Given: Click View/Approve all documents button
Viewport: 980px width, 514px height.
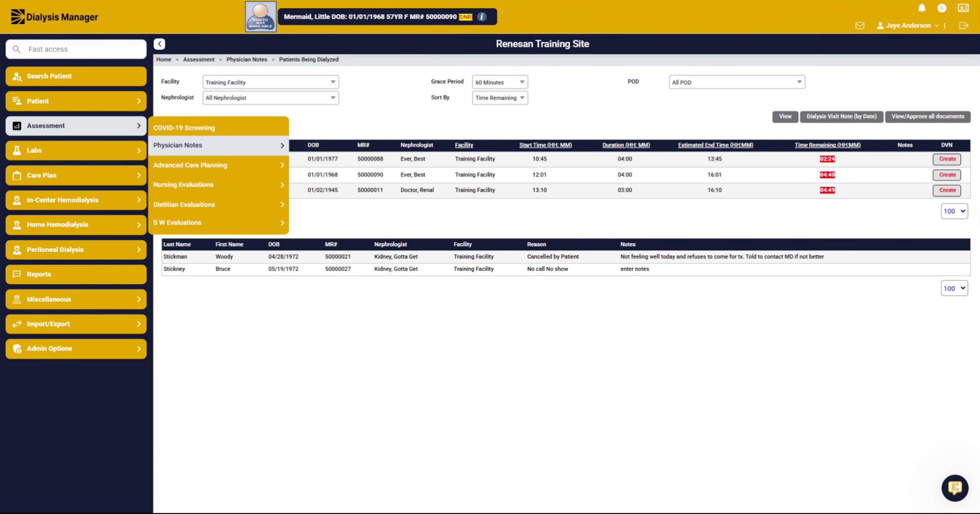Looking at the screenshot, I should coord(927,116).
